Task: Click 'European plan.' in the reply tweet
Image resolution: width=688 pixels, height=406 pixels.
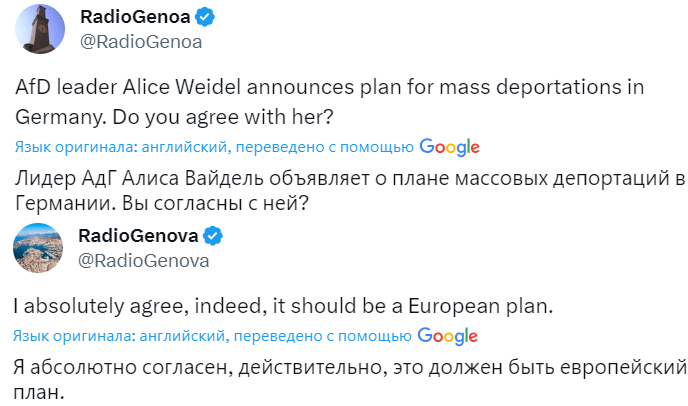Action: point(480,306)
